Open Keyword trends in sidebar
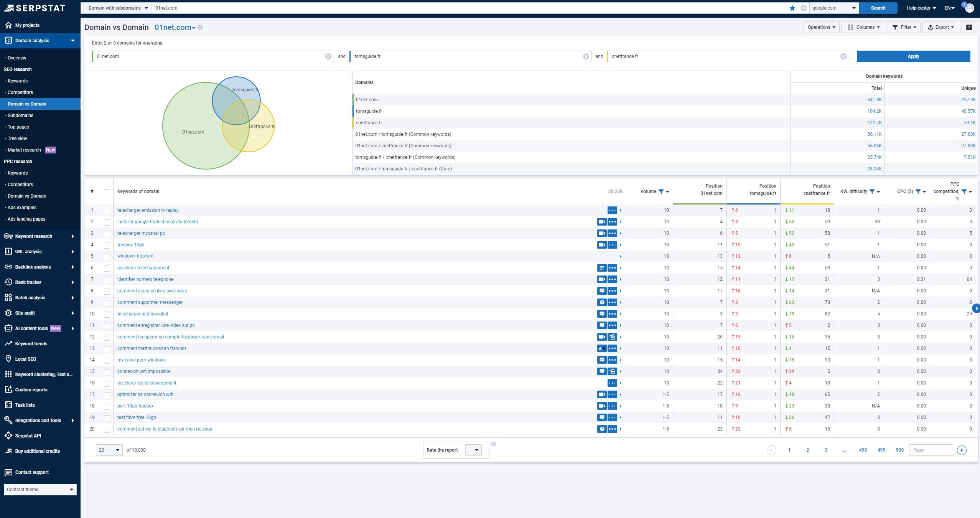This screenshot has height=518, width=980. point(31,344)
